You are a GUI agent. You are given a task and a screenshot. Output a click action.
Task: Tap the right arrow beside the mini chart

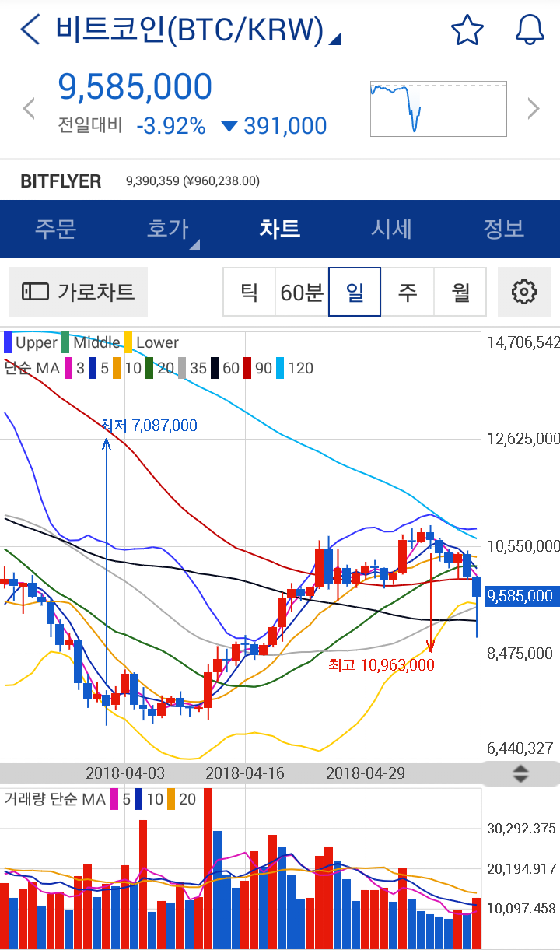534,108
